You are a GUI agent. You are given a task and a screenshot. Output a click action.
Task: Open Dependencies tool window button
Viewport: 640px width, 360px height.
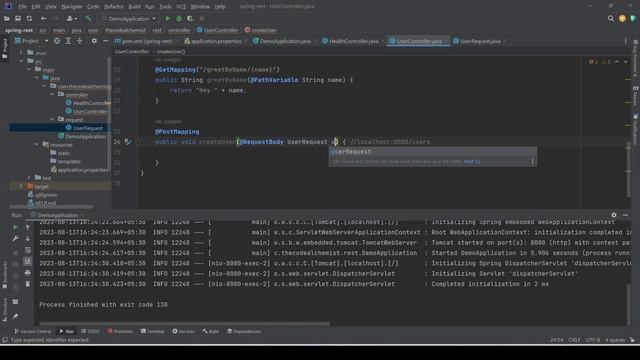(244, 331)
